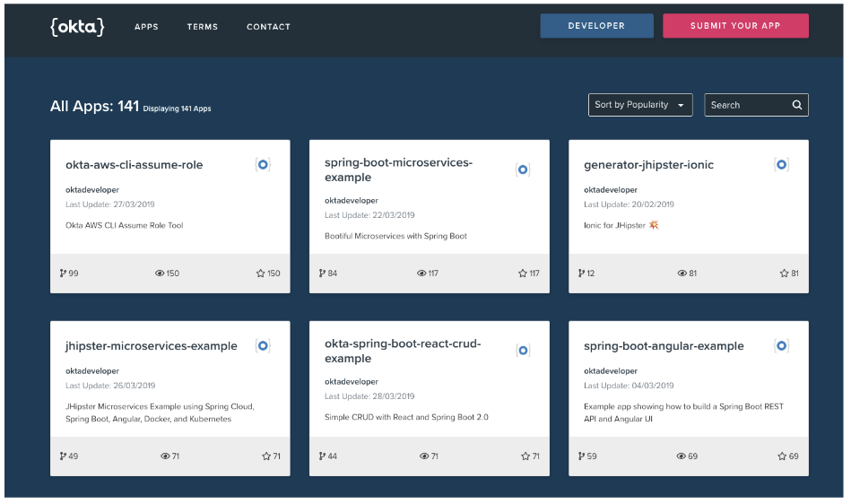The image size is (851, 504).
Task: Open the jhipster-microservices-example app title
Action: click(152, 346)
